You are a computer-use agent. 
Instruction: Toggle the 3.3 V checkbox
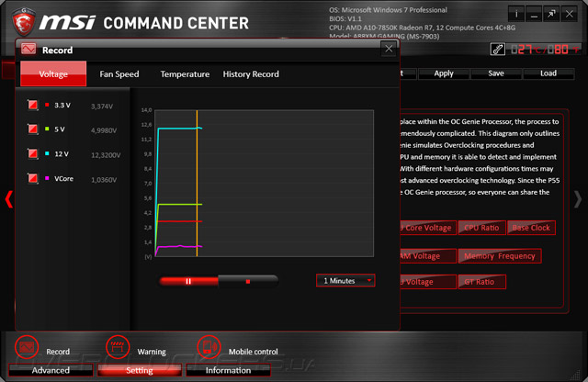tap(33, 105)
